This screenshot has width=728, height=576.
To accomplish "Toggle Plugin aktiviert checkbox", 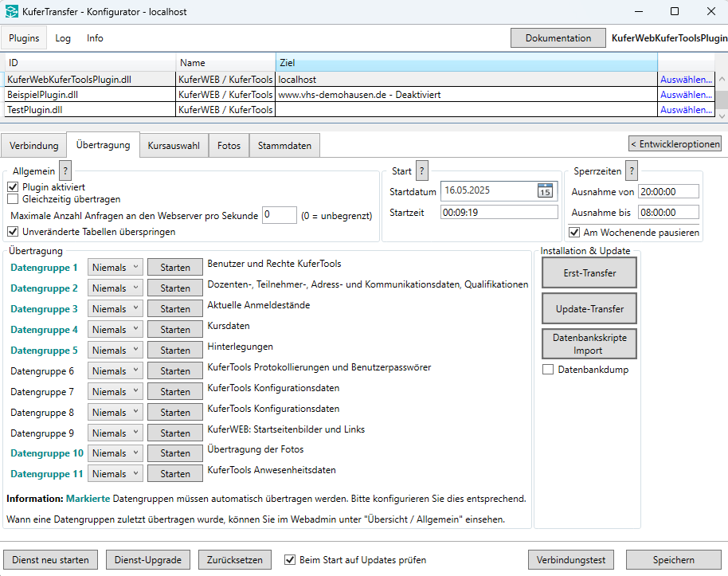I will (x=13, y=187).
